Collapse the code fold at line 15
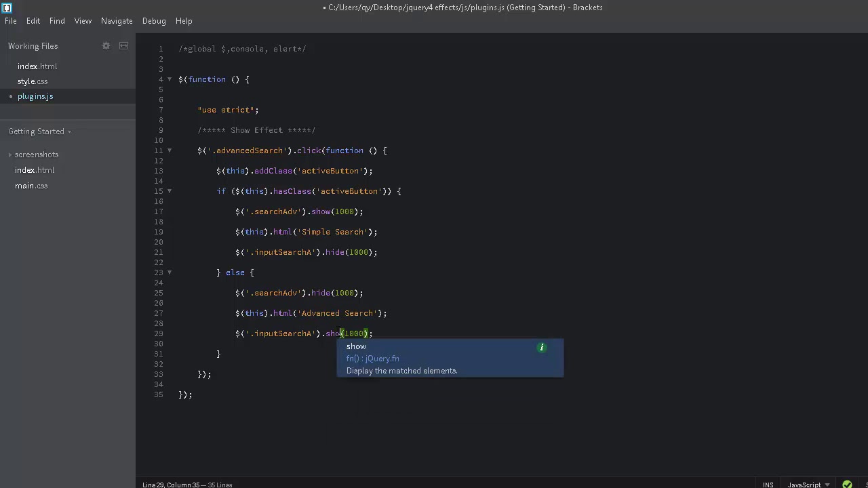The width and height of the screenshot is (868, 488). point(170,191)
